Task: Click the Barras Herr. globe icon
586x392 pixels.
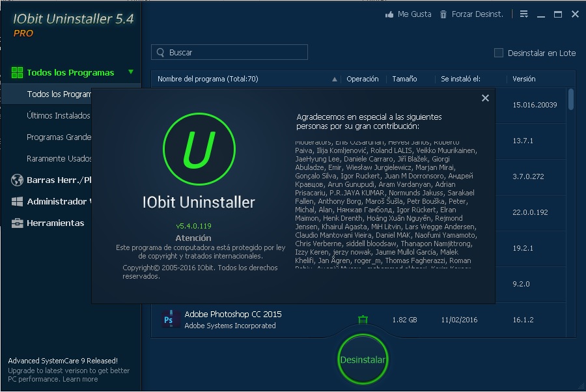Action: (17, 180)
